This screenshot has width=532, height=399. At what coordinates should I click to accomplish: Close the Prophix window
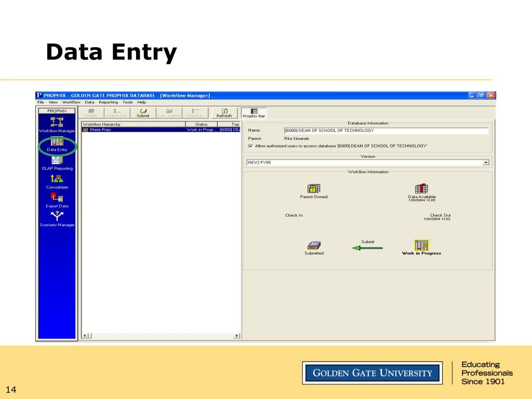pyautogui.click(x=491, y=96)
